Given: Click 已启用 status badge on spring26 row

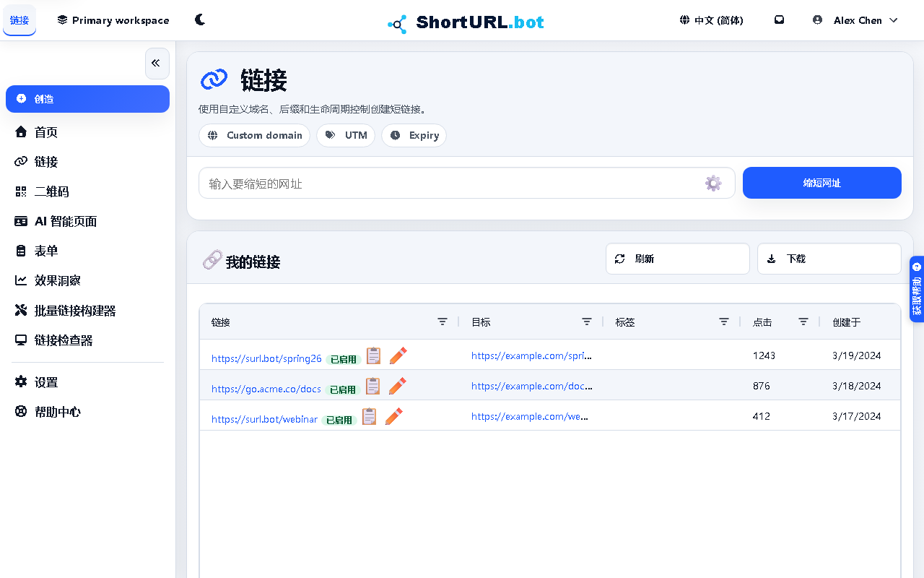Looking at the screenshot, I should coord(343,359).
